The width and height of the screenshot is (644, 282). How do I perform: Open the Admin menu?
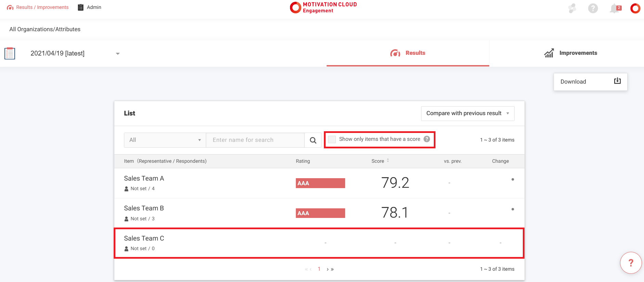pyautogui.click(x=90, y=7)
